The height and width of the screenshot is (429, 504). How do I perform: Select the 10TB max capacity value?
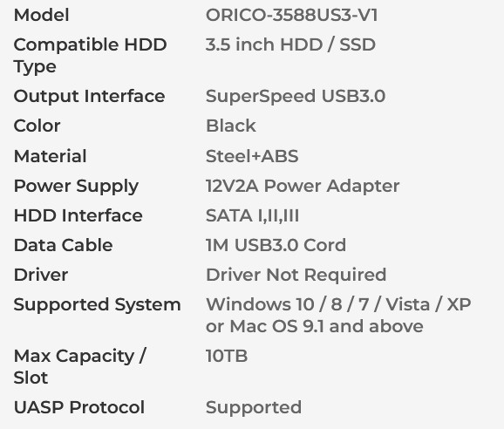coord(227,356)
